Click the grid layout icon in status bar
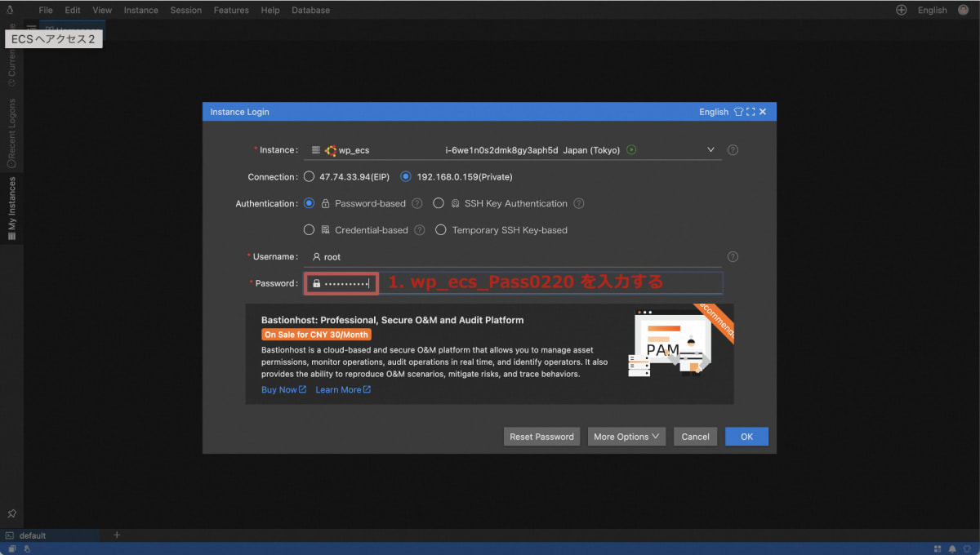 937,548
